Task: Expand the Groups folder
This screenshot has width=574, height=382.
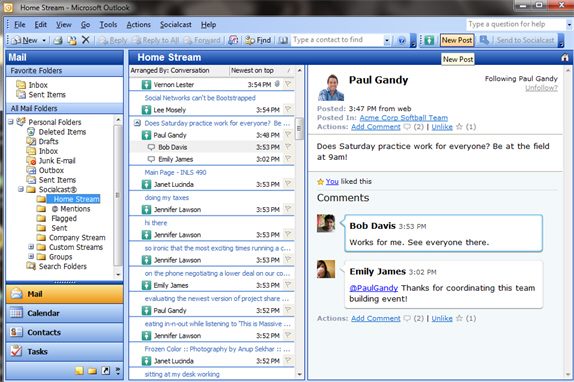Action: point(31,256)
